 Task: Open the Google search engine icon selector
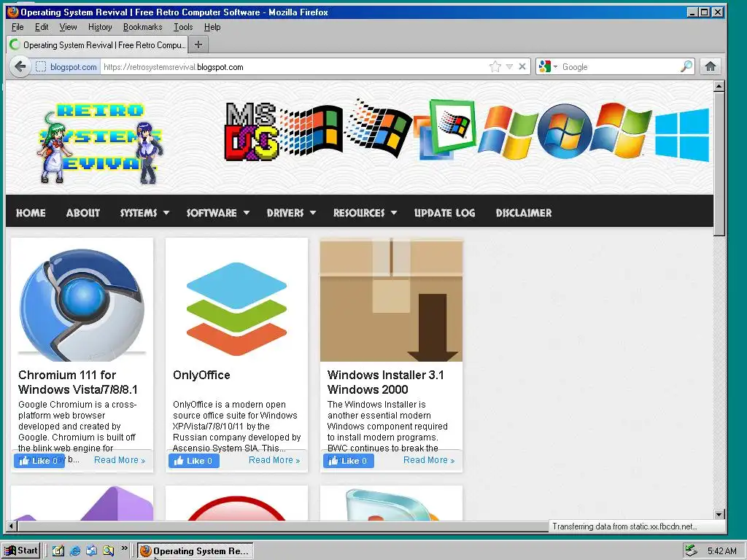point(547,66)
